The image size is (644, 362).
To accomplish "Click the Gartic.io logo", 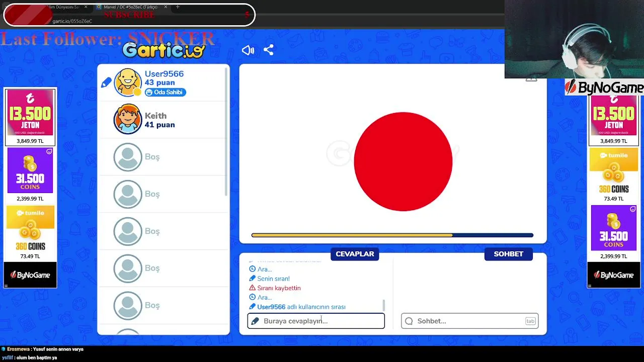I will (164, 50).
